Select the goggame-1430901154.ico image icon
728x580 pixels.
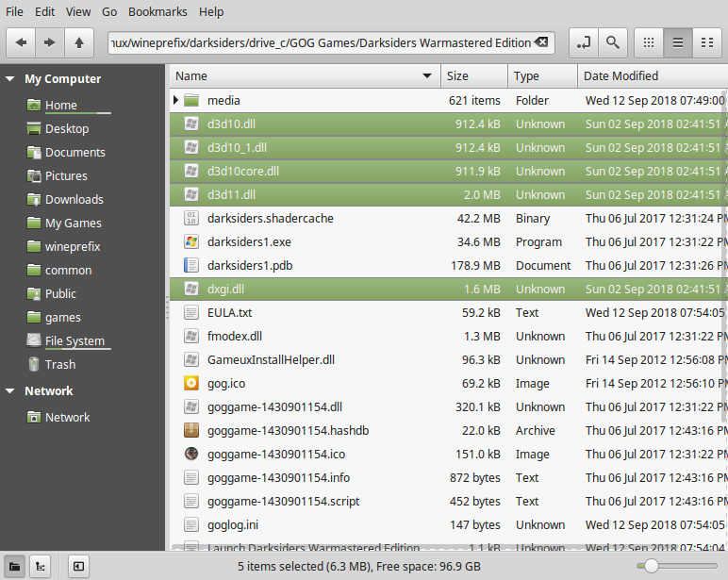point(191,455)
